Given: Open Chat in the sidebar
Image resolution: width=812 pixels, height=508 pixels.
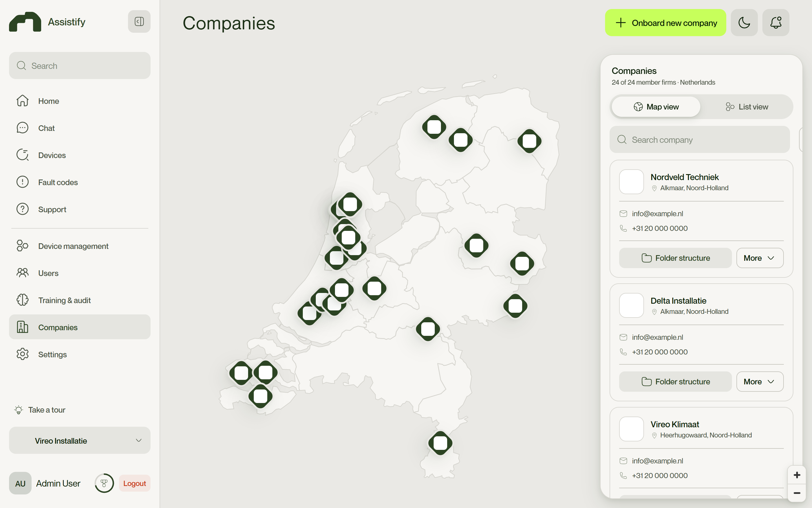Looking at the screenshot, I should (80, 128).
